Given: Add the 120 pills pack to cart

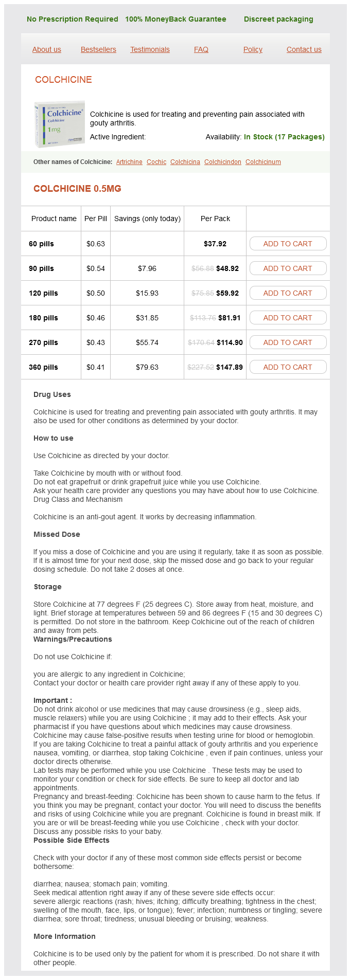Looking at the screenshot, I should (288, 293).
